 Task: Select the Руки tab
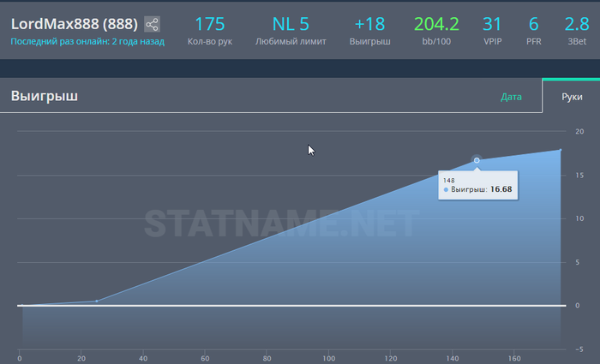(572, 97)
